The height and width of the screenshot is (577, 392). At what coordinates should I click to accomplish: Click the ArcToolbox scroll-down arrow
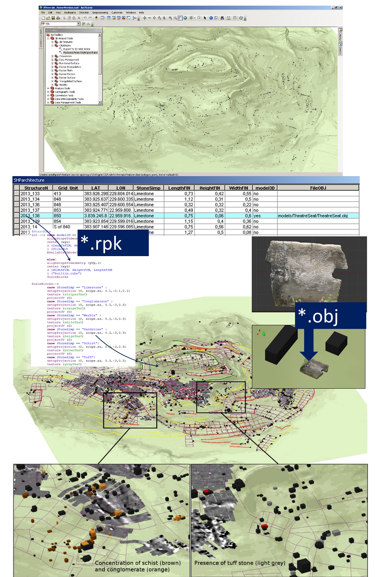click(x=100, y=103)
